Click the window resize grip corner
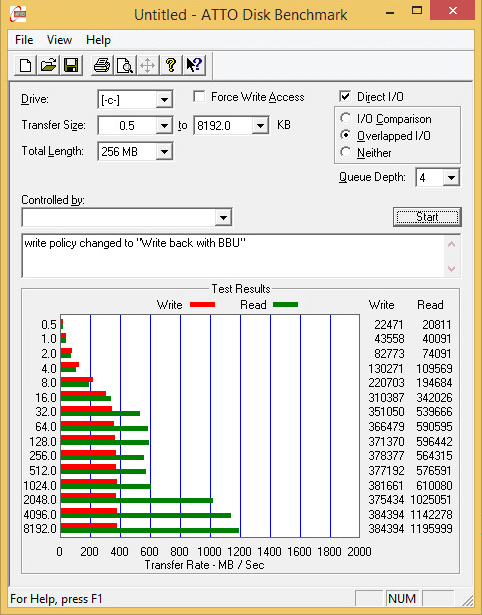This screenshot has width=482, height=615. [x=468, y=600]
